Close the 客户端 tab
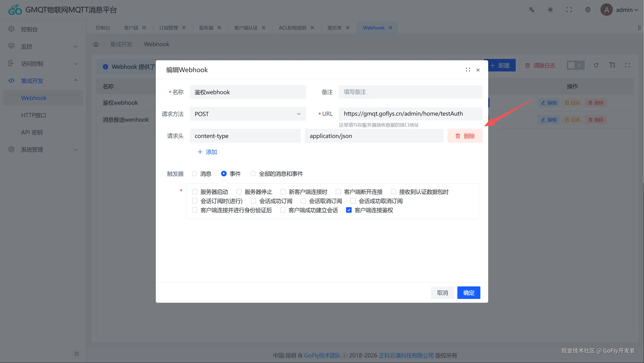The height and width of the screenshot is (363, 644). click(144, 28)
